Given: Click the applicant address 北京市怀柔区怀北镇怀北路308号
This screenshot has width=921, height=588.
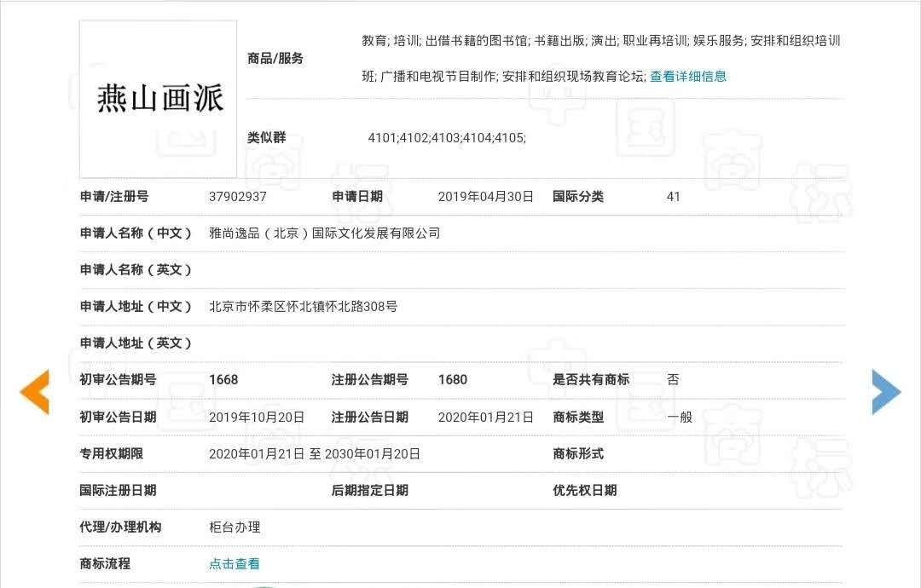Looking at the screenshot, I should [x=303, y=306].
